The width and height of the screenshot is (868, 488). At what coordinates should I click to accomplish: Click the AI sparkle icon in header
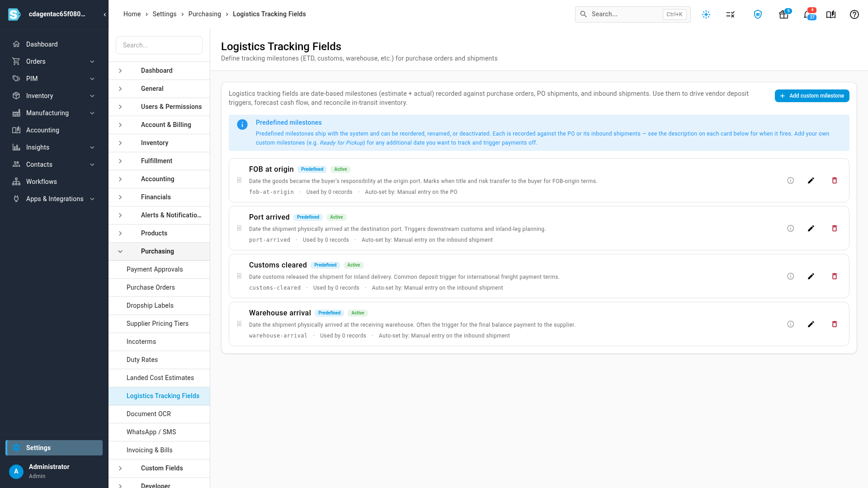706,14
